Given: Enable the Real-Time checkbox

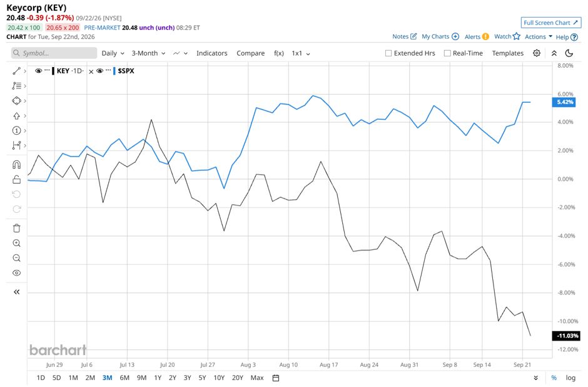Looking at the screenshot, I should tap(447, 53).
